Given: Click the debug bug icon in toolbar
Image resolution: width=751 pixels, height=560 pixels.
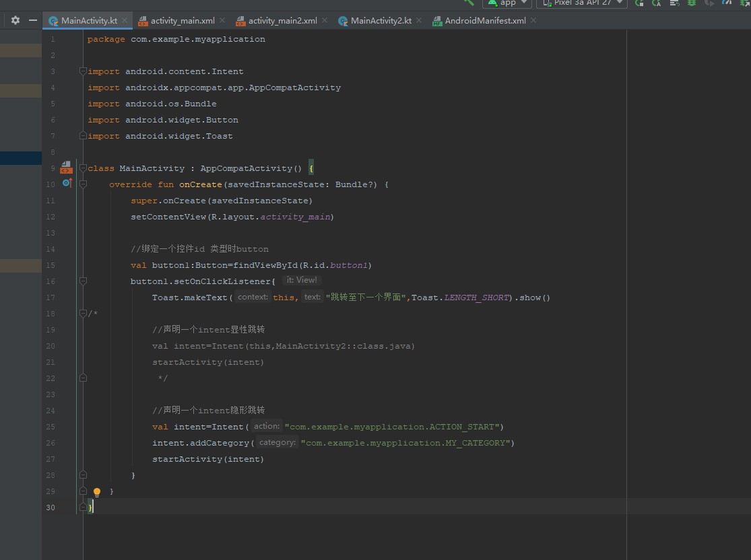Looking at the screenshot, I should coord(691,3).
